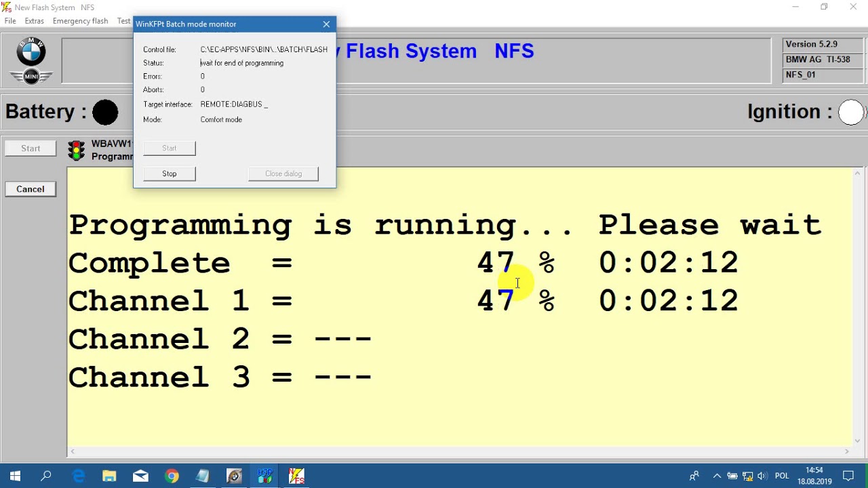This screenshot has width=868, height=488.
Task: Click the 'Programming is running...' message
Action: 321,225
